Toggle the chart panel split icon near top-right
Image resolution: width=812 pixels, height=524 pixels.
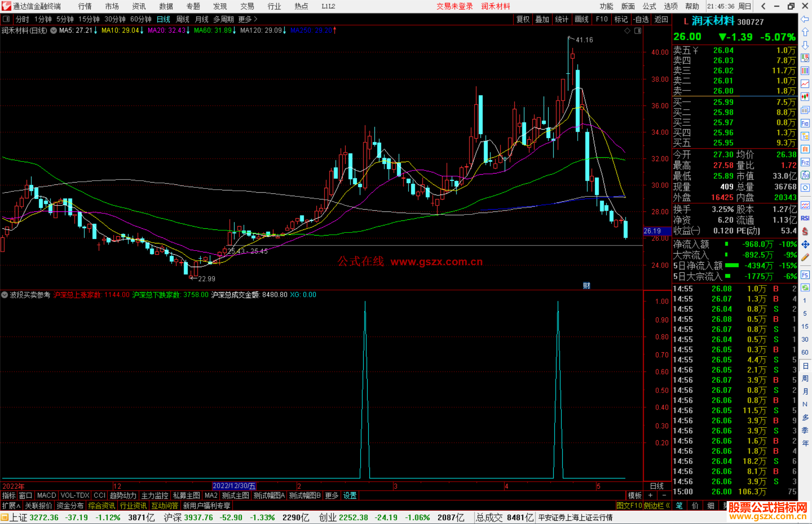pyautogui.click(x=638, y=31)
